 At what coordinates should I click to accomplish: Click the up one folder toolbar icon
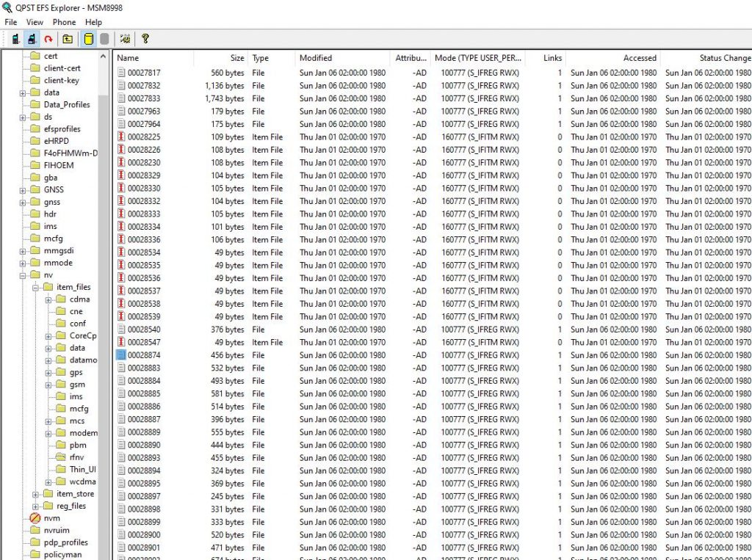pyautogui.click(x=68, y=39)
